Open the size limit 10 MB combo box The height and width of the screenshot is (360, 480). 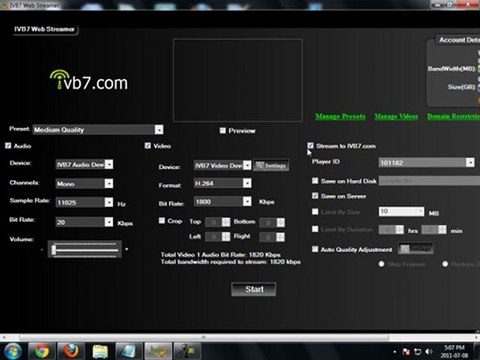pos(401,211)
